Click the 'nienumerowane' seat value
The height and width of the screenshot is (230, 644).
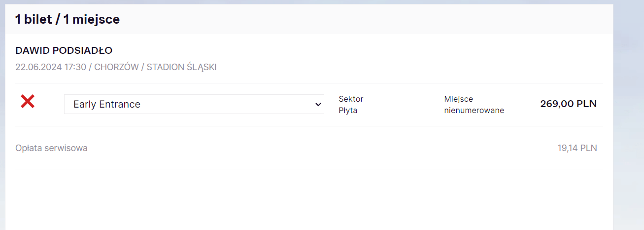[474, 110]
